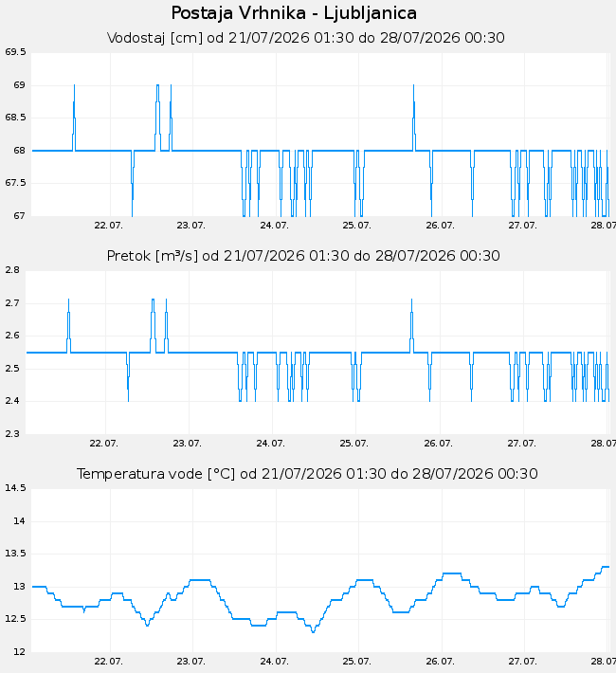Click the 2.6 tick on Pretok axis
The image size is (616, 673).
[12, 336]
